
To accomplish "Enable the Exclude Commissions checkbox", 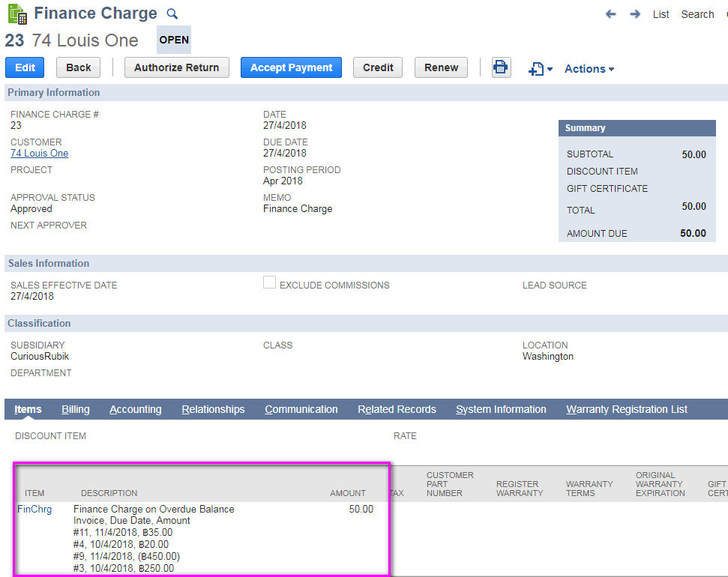I will click(269, 282).
